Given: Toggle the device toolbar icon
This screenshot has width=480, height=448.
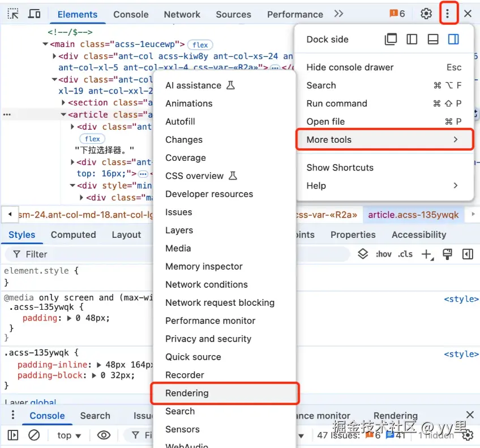Looking at the screenshot, I should click(34, 14).
